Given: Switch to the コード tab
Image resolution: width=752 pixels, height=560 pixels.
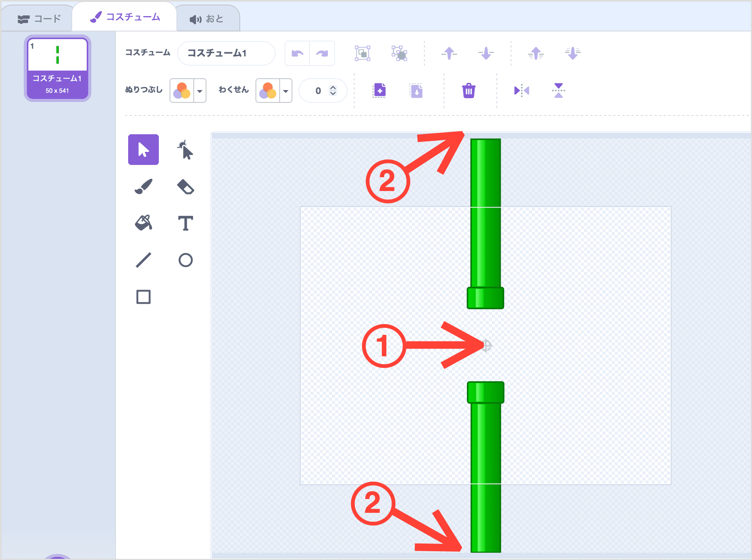Looking at the screenshot, I should [39, 19].
